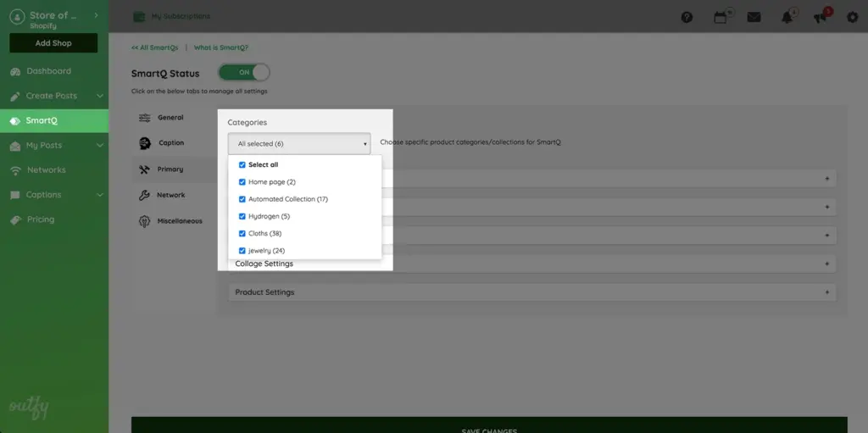Click the Save Changes bar
Screen dimensions: 868x433
tap(489, 426)
